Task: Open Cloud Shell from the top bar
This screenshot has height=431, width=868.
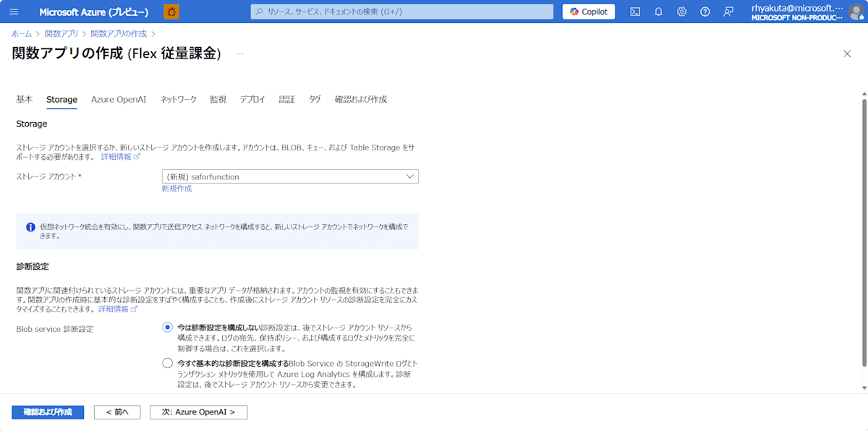Action: (x=635, y=12)
